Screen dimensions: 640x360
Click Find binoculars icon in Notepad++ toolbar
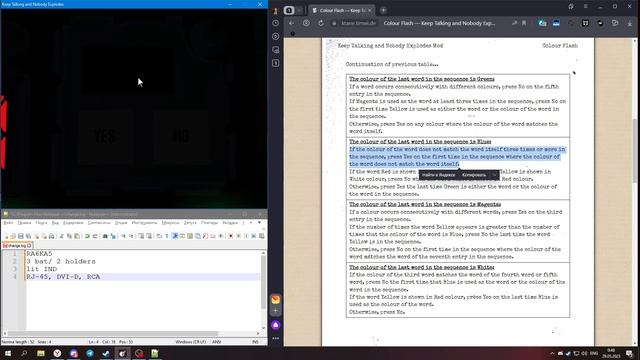[x=105, y=236]
